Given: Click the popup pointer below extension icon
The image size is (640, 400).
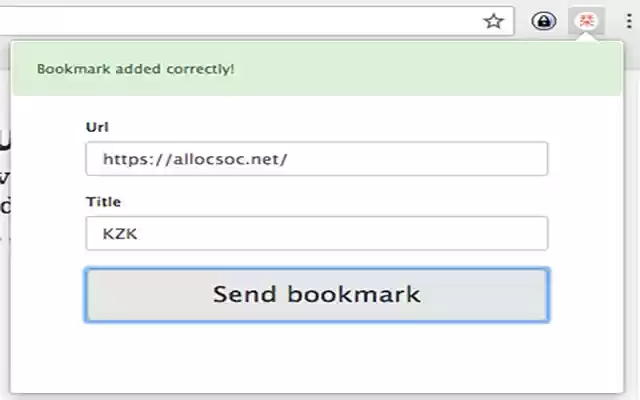Looking at the screenshot, I should click(x=588, y=38).
